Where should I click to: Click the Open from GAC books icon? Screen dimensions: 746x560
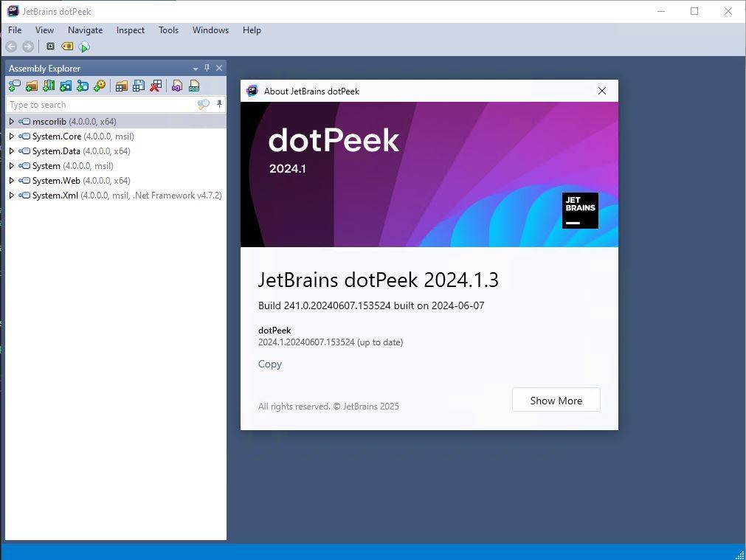pos(49,86)
